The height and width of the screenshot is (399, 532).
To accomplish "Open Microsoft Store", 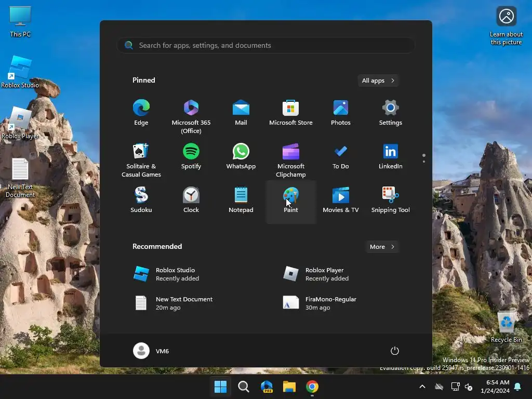I will 291,113.
